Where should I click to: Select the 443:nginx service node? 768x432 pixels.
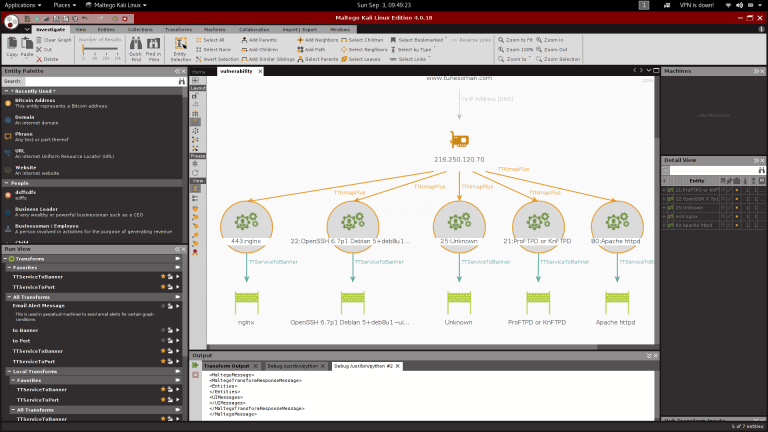pos(246,226)
